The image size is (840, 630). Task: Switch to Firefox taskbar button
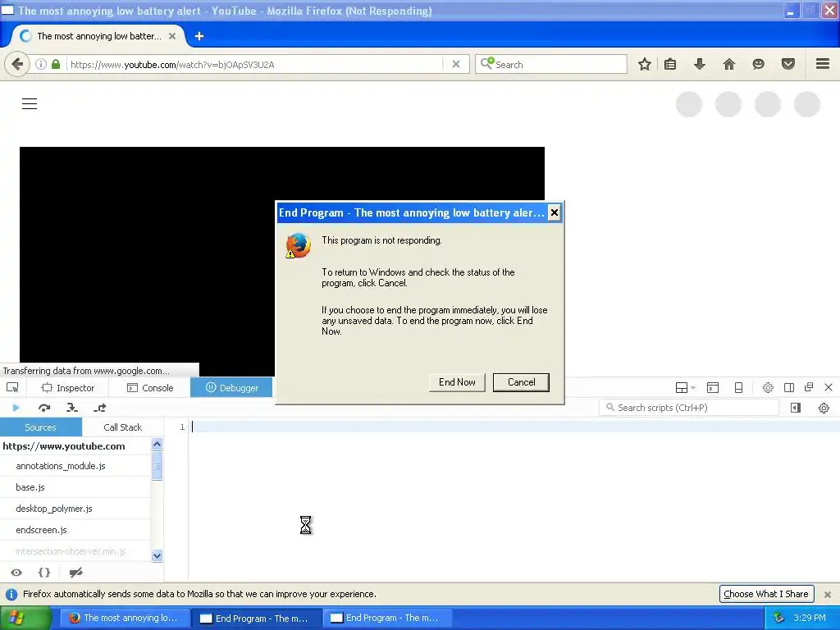(x=125, y=619)
